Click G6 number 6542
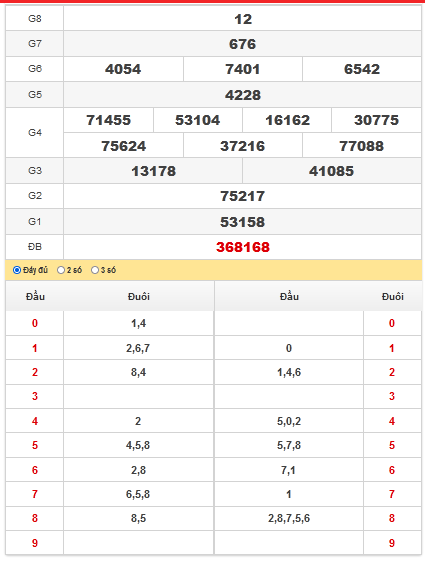 pos(362,69)
